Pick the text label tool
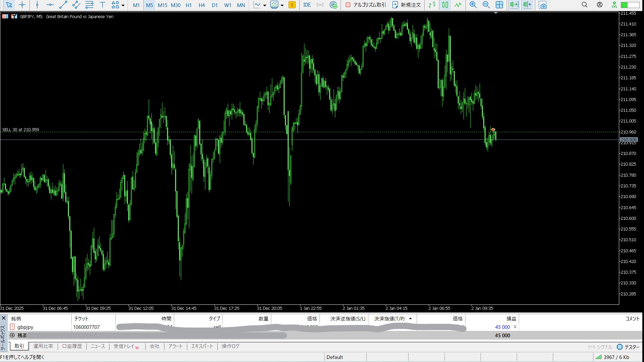 (102, 5)
